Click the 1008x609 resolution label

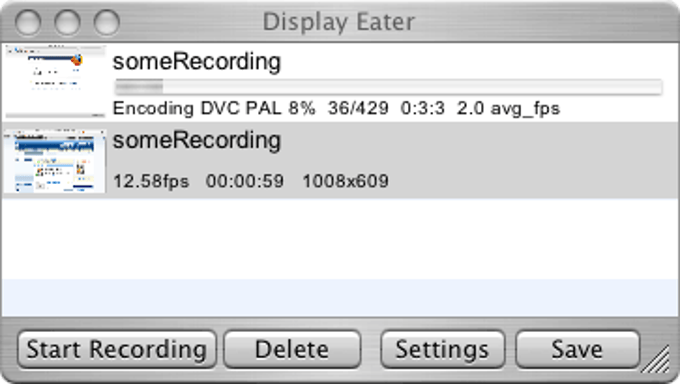(x=345, y=181)
